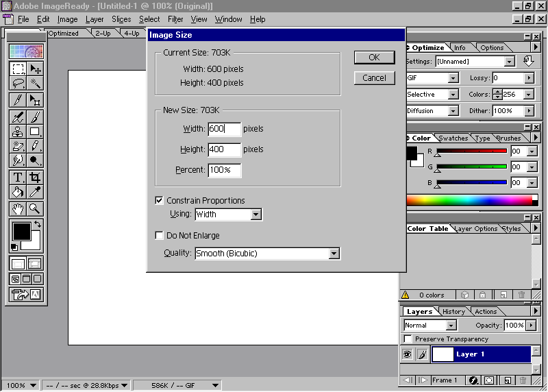This screenshot has width=548, height=392.
Task: Click Jump To Photoshop icon
Action: point(26,295)
